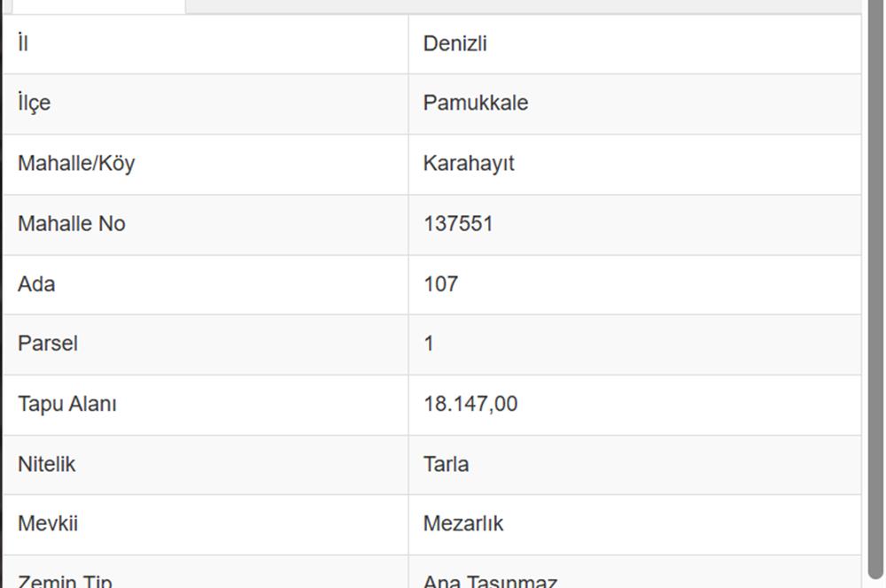Viewport: 886px width, 588px height.
Task: Click the "Karahayıt" neighbourhood value
Action: [x=469, y=164]
